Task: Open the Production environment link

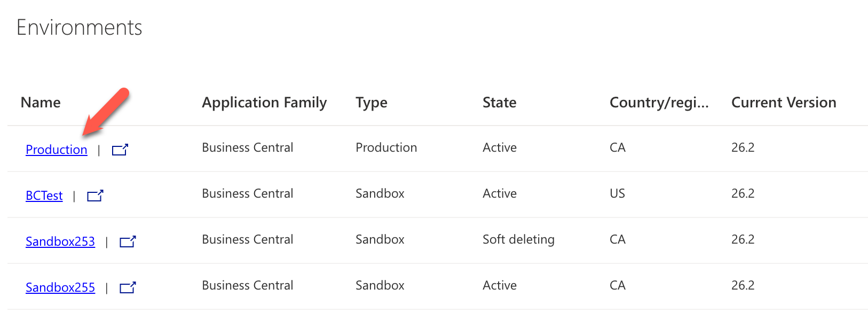Action: pyautogui.click(x=57, y=150)
